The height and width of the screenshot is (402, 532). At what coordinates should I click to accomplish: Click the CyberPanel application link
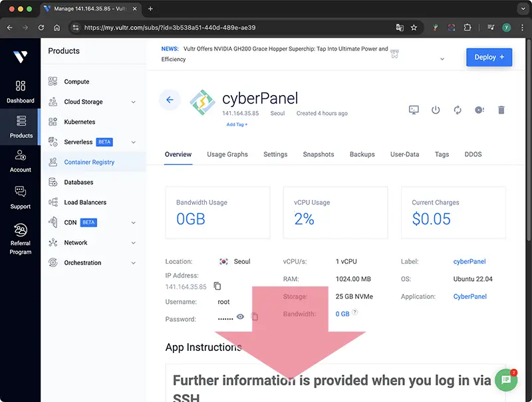[x=469, y=296]
